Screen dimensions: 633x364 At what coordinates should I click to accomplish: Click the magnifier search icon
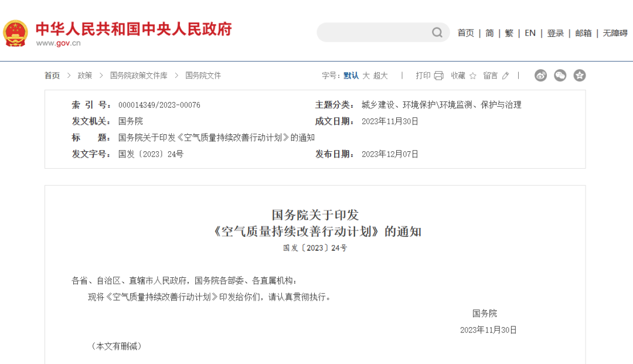click(437, 33)
